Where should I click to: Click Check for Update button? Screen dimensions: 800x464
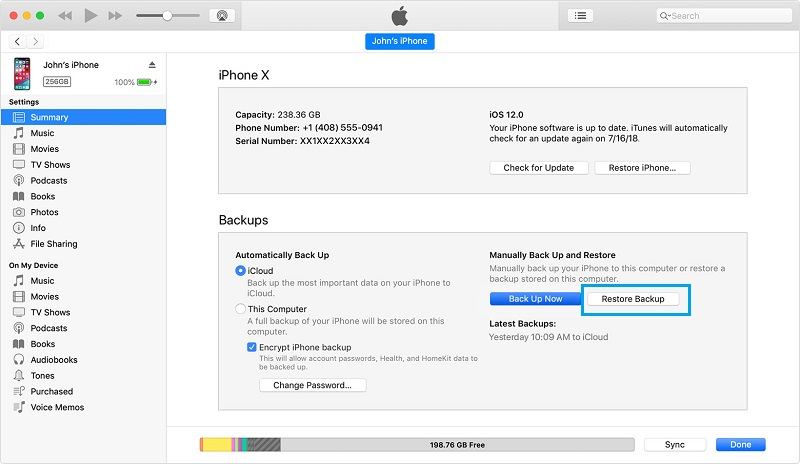point(539,168)
